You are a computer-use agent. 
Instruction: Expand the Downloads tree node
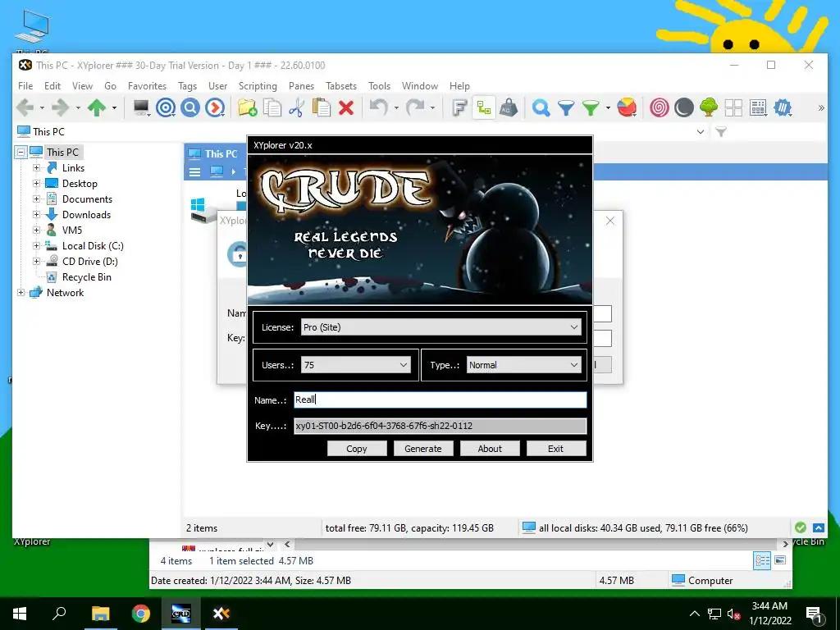[36, 214]
